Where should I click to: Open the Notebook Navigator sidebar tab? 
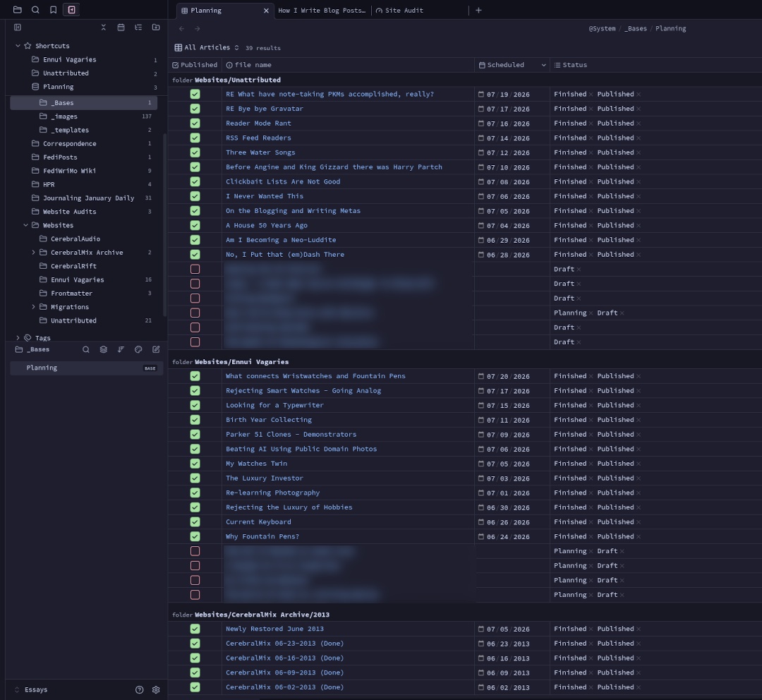pyautogui.click(x=71, y=10)
